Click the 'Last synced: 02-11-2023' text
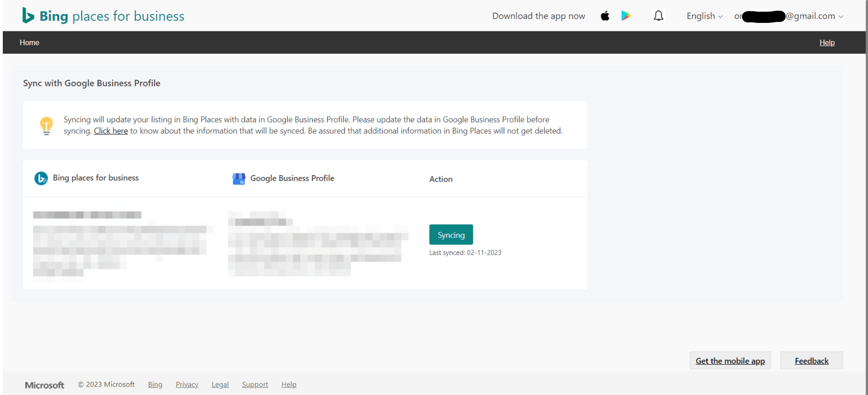868x395 pixels. pyautogui.click(x=465, y=253)
